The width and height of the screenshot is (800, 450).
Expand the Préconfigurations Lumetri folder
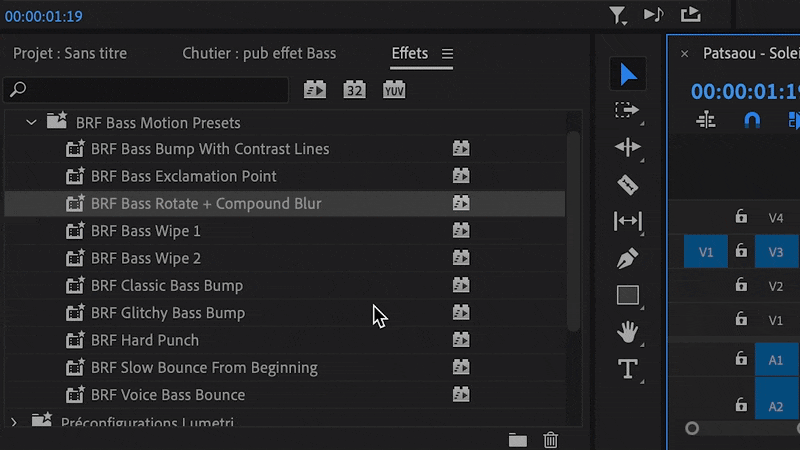click(x=14, y=422)
